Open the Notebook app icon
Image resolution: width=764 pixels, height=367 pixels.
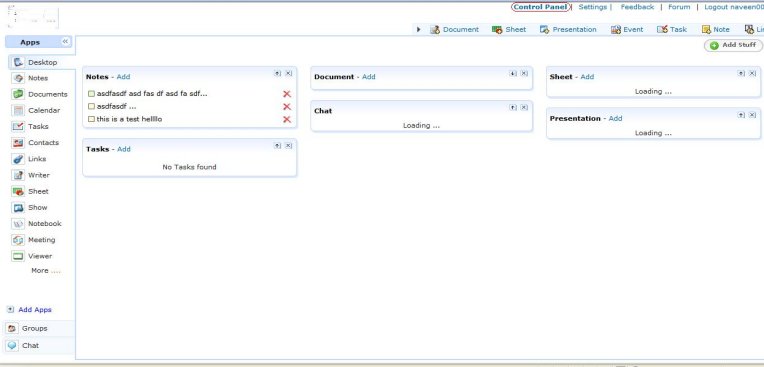(19, 224)
